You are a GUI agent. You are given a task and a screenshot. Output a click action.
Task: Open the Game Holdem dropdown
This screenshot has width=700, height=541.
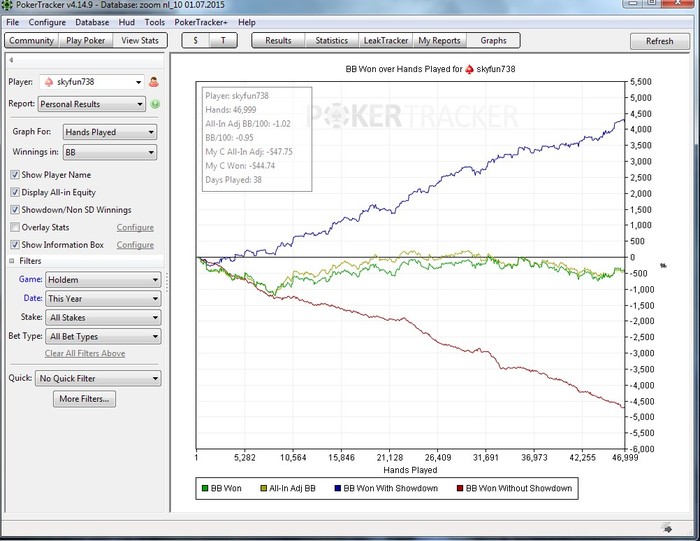[103, 280]
